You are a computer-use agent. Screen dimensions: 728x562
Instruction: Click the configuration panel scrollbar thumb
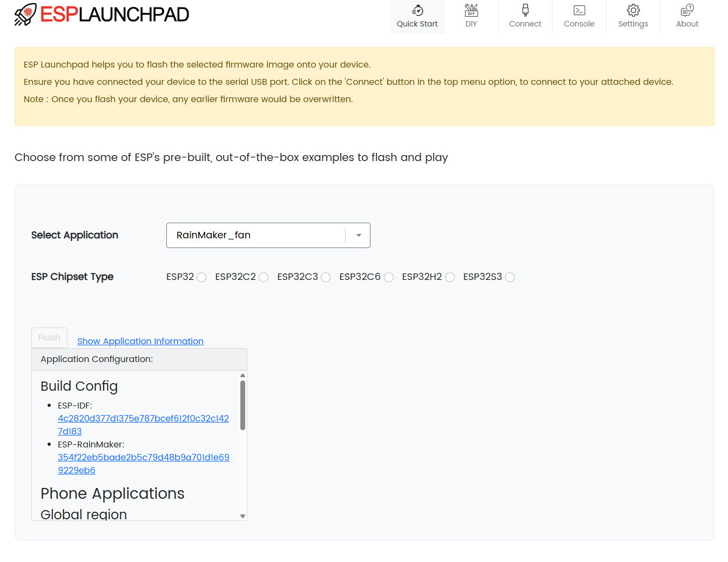(x=243, y=405)
